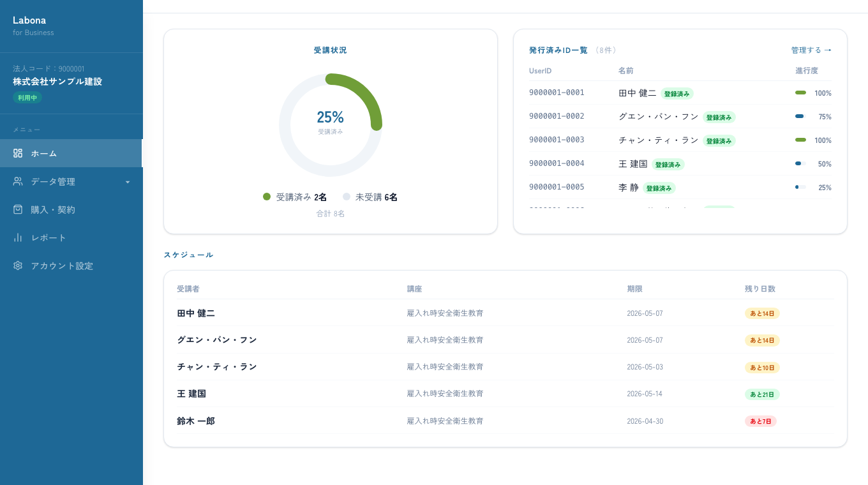Select UserID 9000001-0004 in the list

(x=557, y=163)
